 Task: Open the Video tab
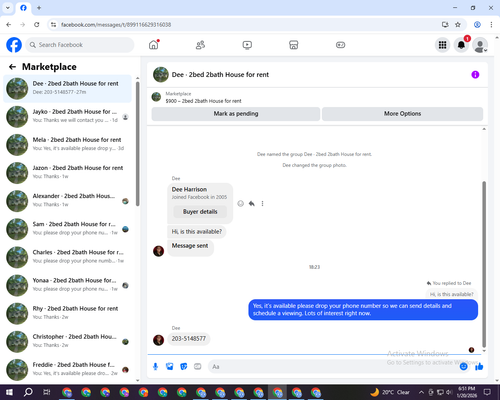(x=247, y=45)
